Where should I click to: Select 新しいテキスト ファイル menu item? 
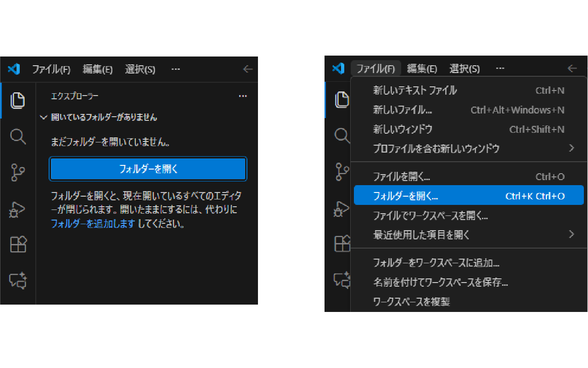[x=469, y=91]
